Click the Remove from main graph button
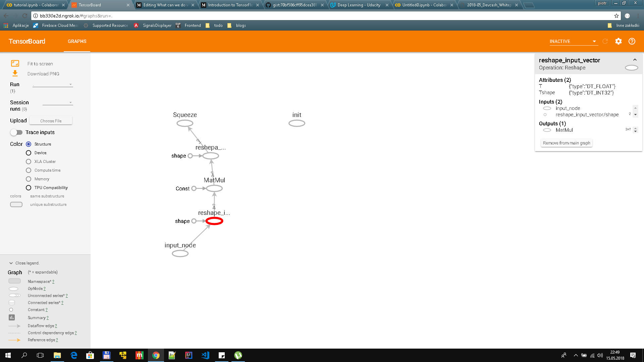Screen dimensions: 644x362 (x=567, y=142)
